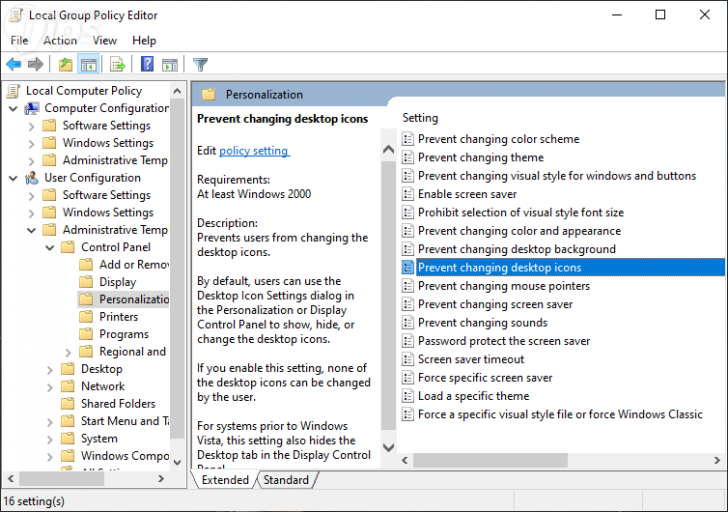
Task: Click the Enable screen saver policy icon
Action: (x=408, y=194)
